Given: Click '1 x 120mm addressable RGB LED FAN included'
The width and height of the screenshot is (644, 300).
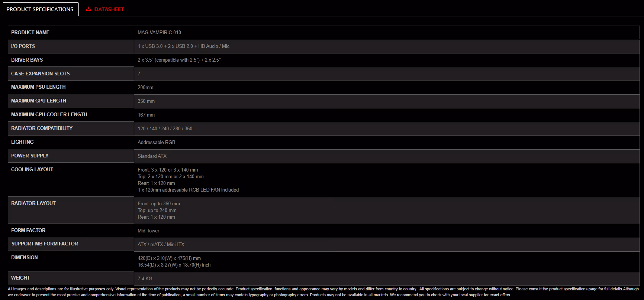Looking at the screenshot, I should tap(188, 190).
